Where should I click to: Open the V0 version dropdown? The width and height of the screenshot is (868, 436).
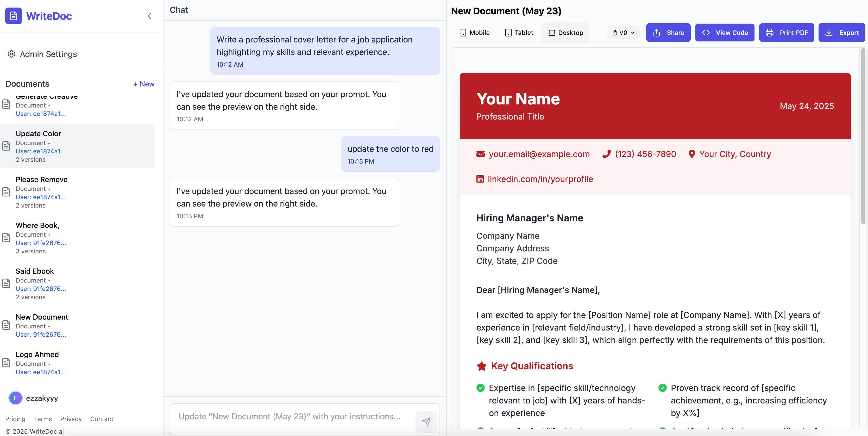tap(623, 33)
